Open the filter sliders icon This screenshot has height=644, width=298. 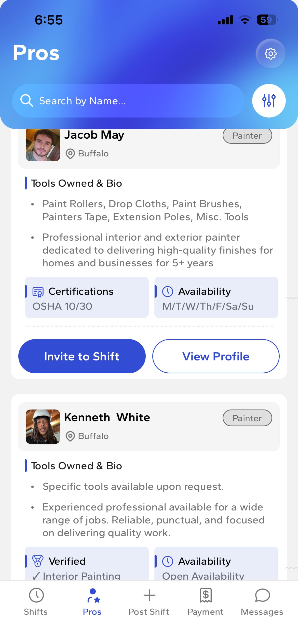click(x=269, y=101)
